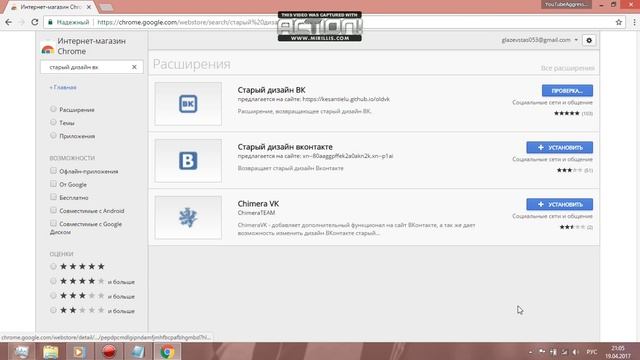Bookmark this page with star icon
Image resolution: width=640 pixels, height=360 pixels.
[x=619, y=22]
